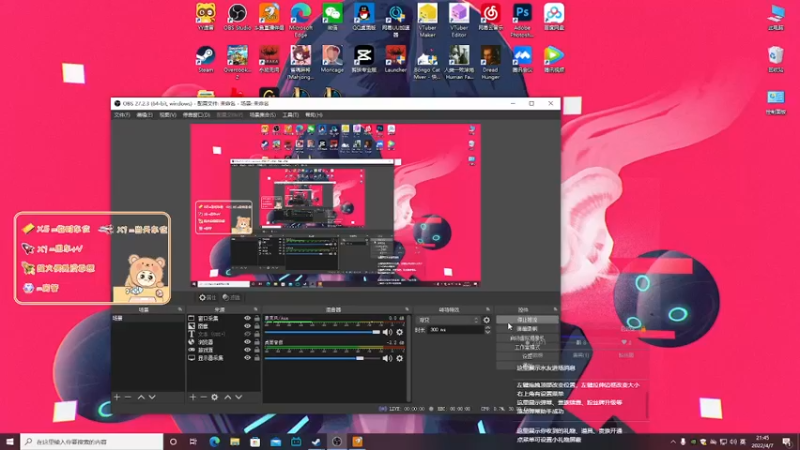The image size is (800, 450).
Task: Toggle the lock on the 窗口采集 source
Action: point(257,318)
